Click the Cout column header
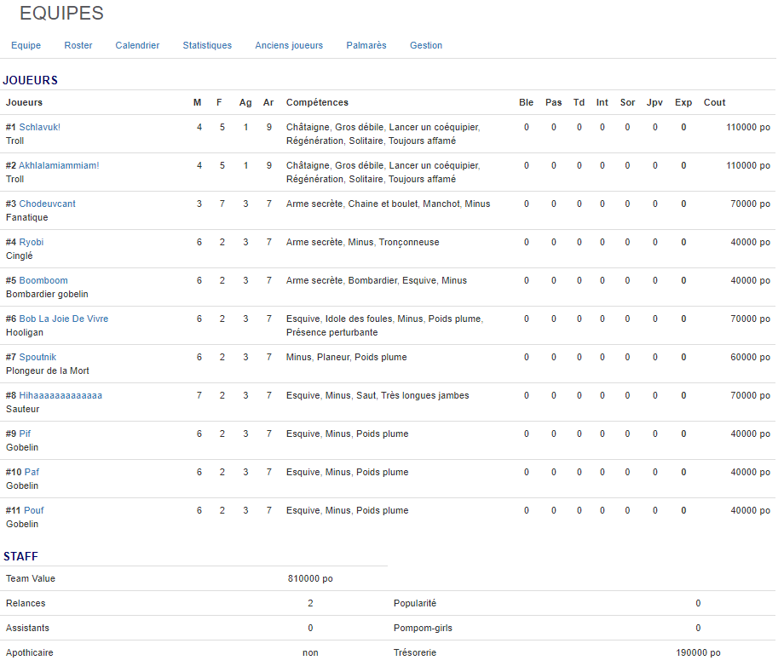This screenshot has width=784, height=672. [x=714, y=102]
